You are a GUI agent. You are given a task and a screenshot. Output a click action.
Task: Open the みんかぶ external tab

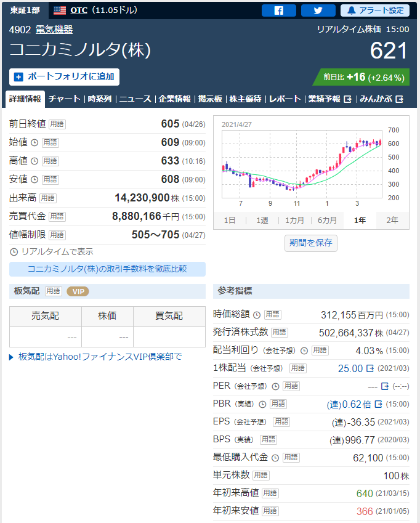381,99
